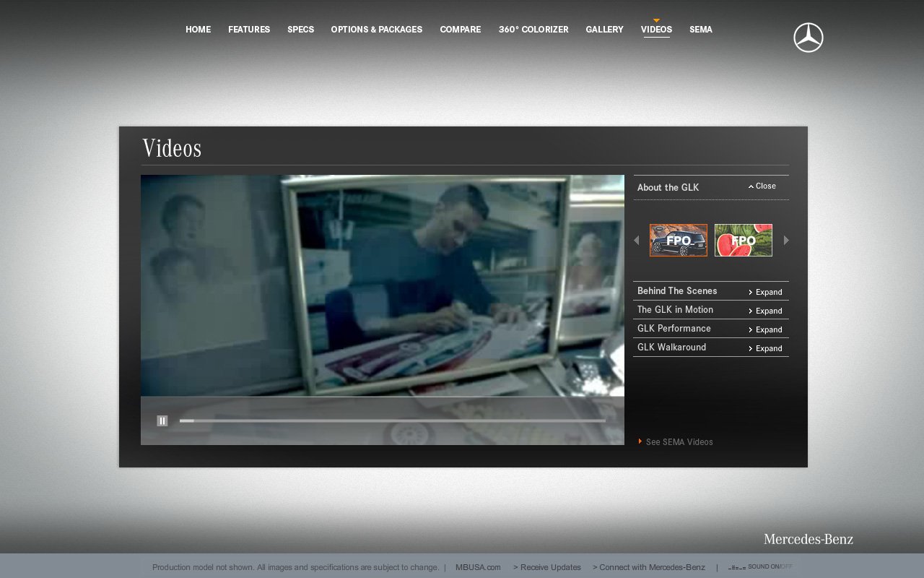This screenshot has width=924, height=578.
Task: Show next video thumbnails with the right arrow
Action: click(787, 241)
